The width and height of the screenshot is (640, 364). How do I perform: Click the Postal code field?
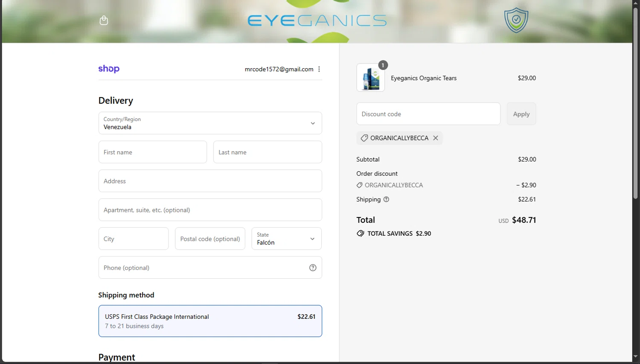point(210,239)
